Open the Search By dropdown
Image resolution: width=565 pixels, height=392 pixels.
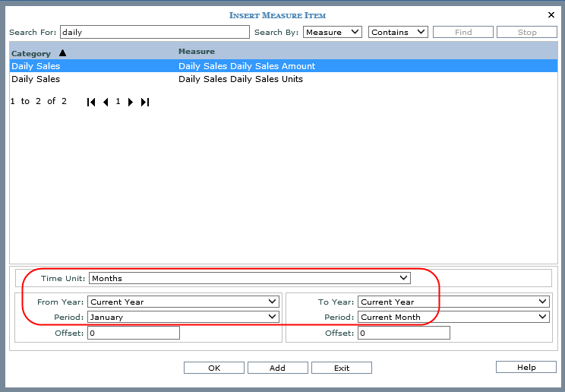[332, 32]
